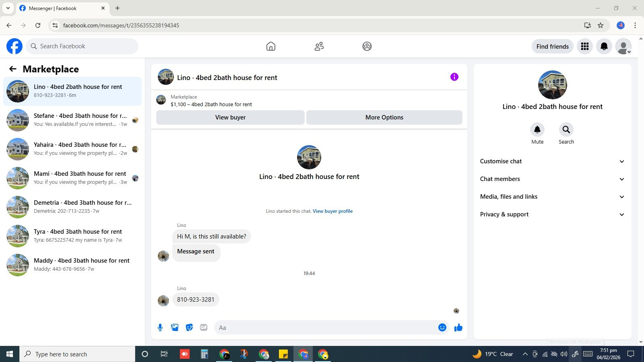Image resolution: width=644 pixels, height=362 pixels.
Task: Open a new browser tab
Action: click(118, 8)
